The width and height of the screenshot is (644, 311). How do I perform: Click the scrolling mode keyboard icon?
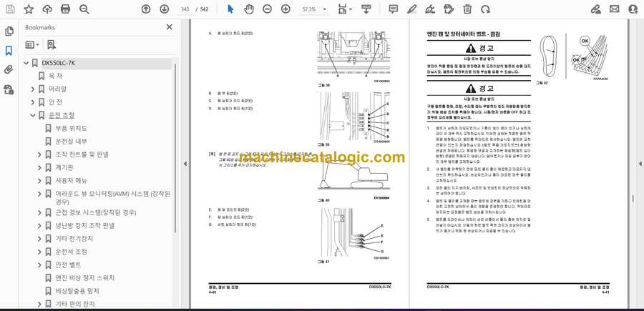pyautogui.click(x=366, y=9)
